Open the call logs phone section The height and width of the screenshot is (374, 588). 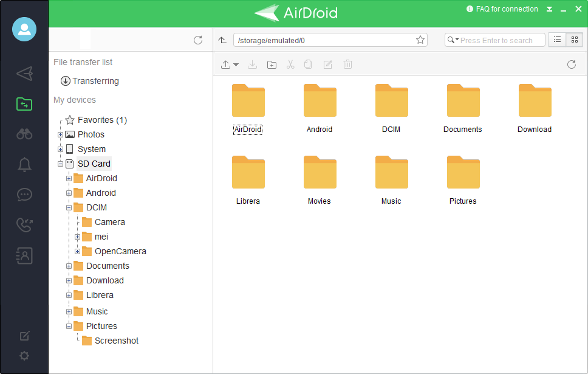click(x=24, y=224)
